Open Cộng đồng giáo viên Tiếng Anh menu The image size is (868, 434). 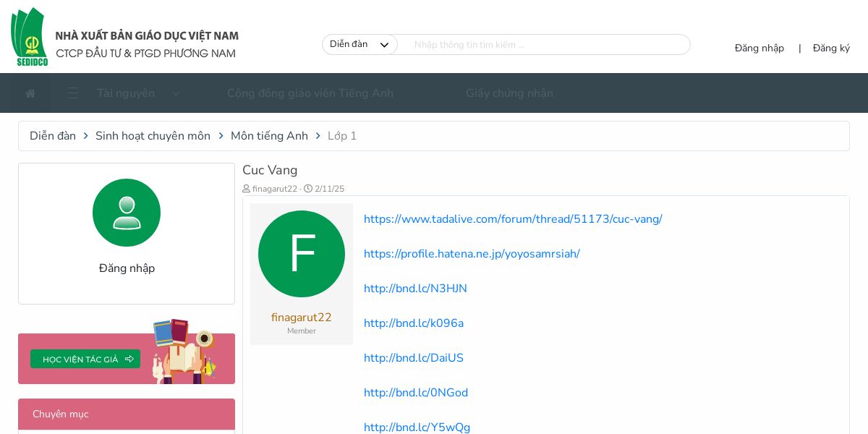coord(310,93)
